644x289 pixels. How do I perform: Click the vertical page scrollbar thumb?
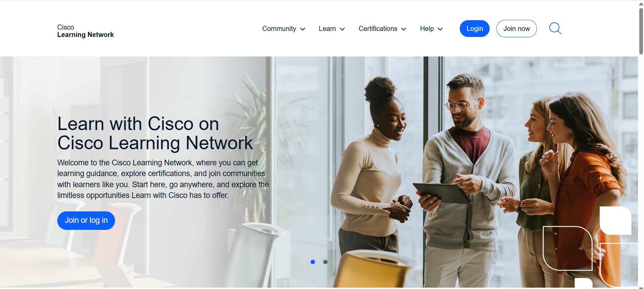pos(641,31)
